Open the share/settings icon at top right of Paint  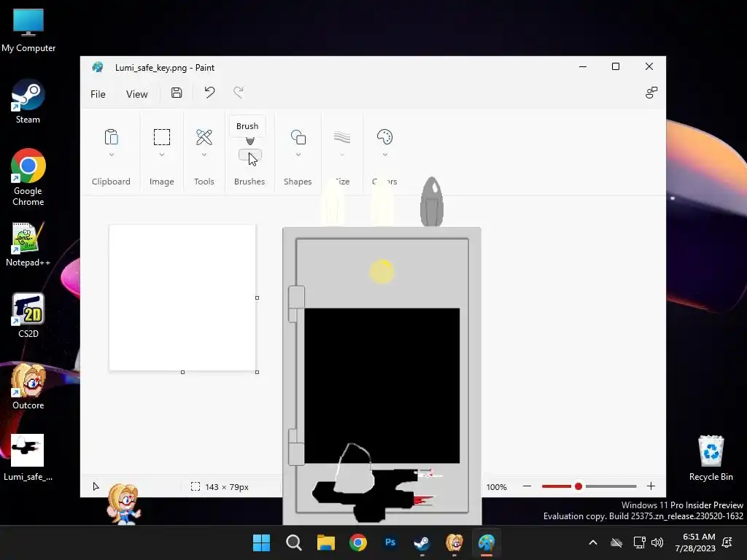click(651, 93)
